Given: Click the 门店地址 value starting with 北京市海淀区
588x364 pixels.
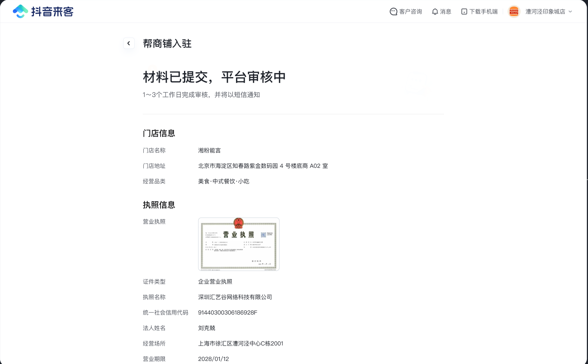Looking at the screenshot, I should [263, 166].
